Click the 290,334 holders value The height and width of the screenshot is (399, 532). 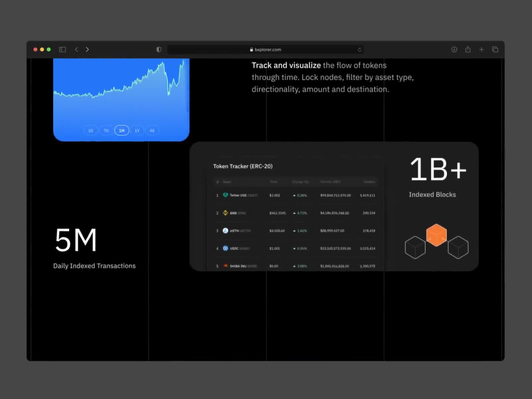[369, 213]
